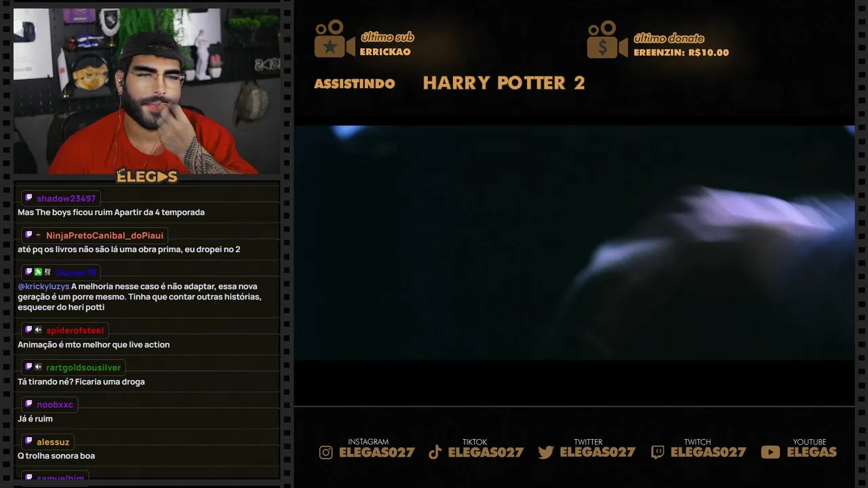
Task: Click the Twitch badge beside shadow23497
Action: click(28, 198)
